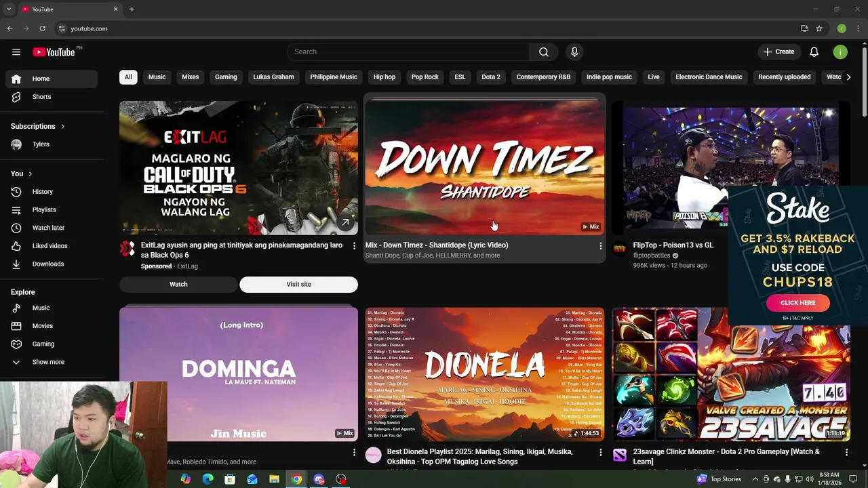Open Liked videos in sidebar
868x488 pixels.
point(52,246)
